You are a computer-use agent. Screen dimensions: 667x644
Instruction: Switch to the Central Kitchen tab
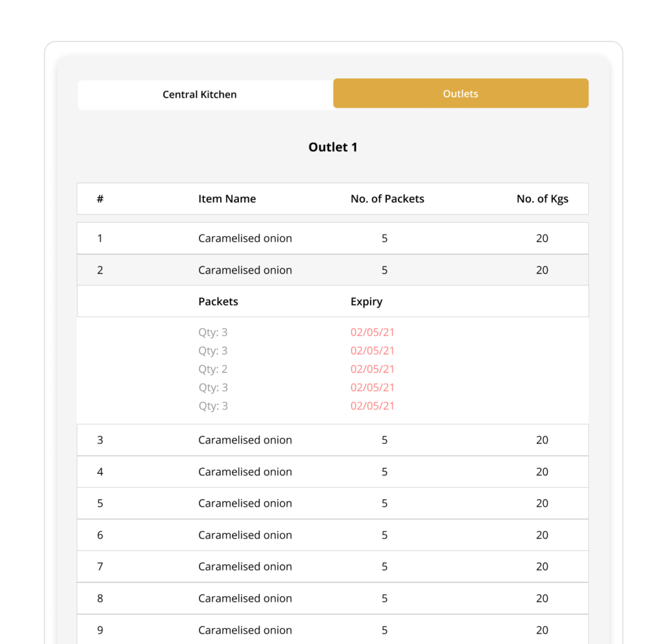point(199,94)
